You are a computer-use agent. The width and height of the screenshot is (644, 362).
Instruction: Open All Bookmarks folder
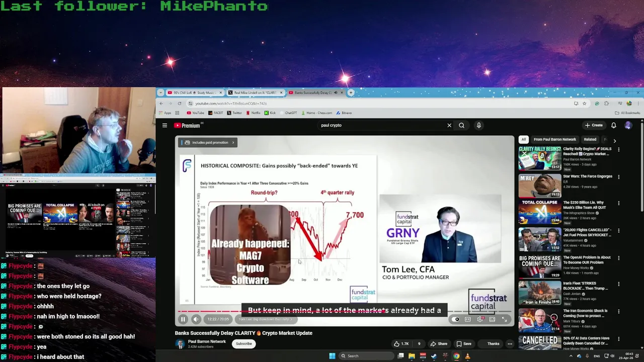(x=627, y=113)
